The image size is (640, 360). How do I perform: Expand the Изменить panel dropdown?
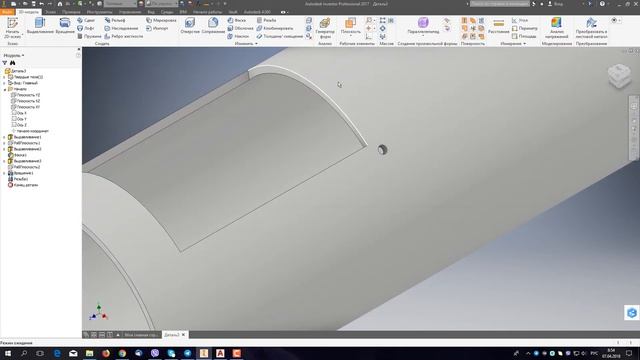click(x=246, y=44)
